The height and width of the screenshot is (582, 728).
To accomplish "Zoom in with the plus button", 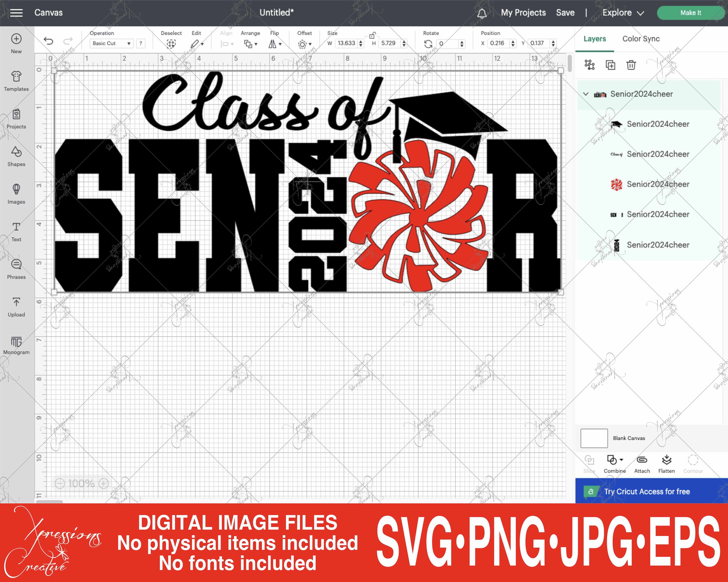I will pyautogui.click(x=104, y=483).
